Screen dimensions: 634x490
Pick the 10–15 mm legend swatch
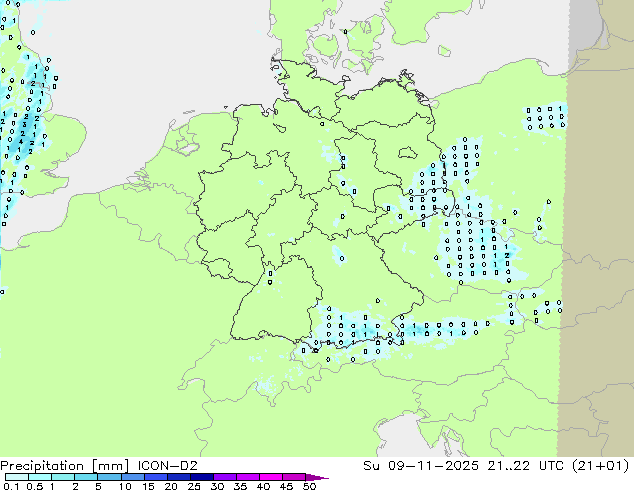click(x=132, y=477)
